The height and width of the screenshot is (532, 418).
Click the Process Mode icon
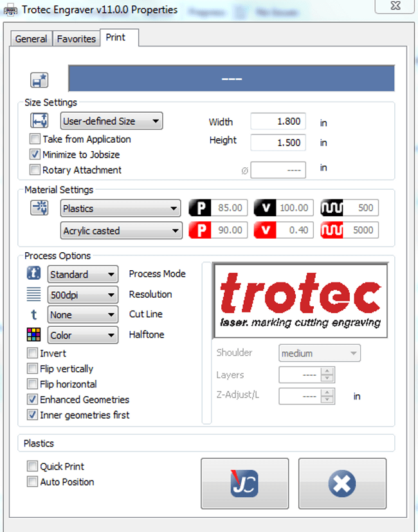tap(33, 273)
